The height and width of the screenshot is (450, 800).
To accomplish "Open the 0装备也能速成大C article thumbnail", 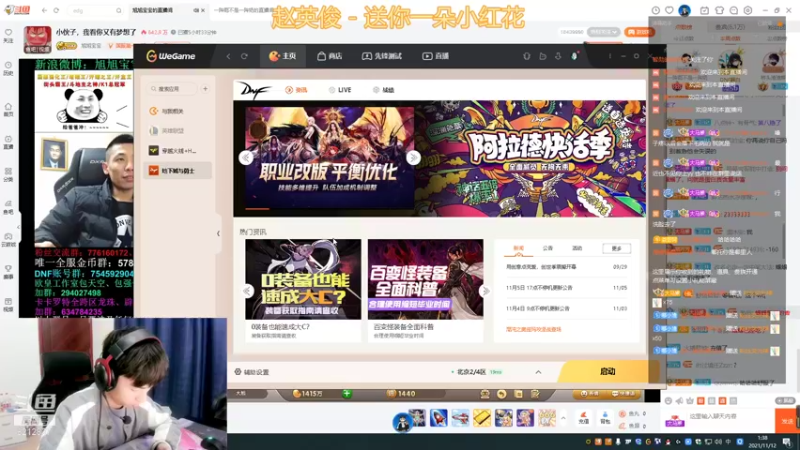I will (303, 279).
